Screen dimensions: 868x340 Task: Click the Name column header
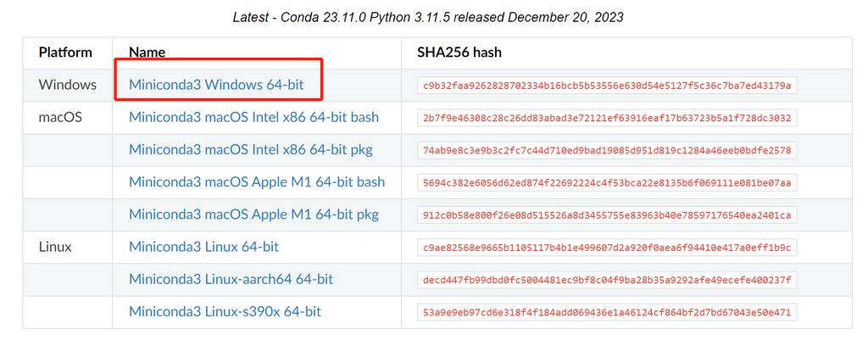coord(147,53)
